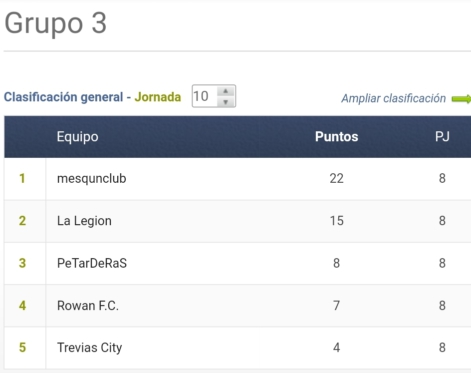Click mesqunclub's 22 points cell

337,179
